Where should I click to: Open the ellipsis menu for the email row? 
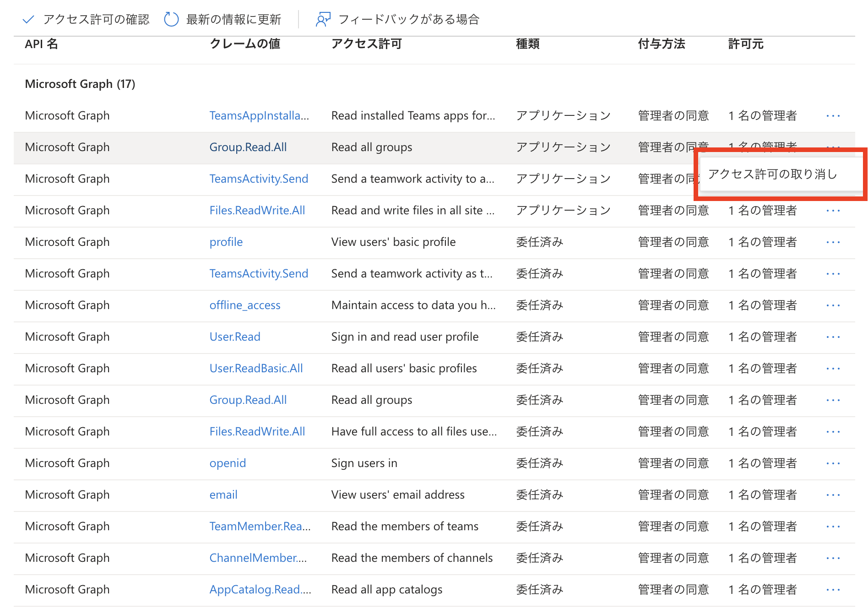tap(833, 495)
